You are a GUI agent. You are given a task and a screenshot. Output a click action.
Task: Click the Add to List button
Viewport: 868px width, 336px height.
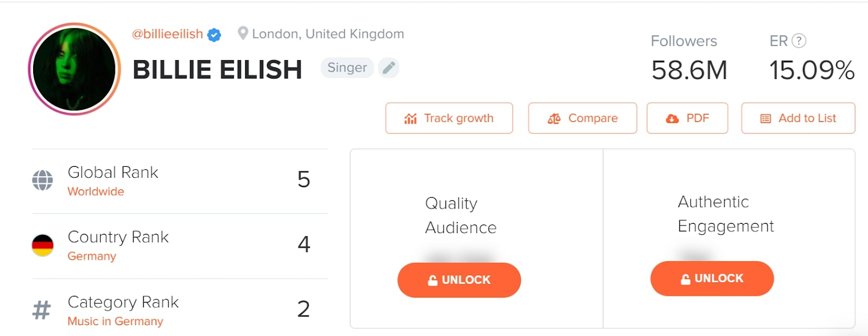(x=797, y=118)
